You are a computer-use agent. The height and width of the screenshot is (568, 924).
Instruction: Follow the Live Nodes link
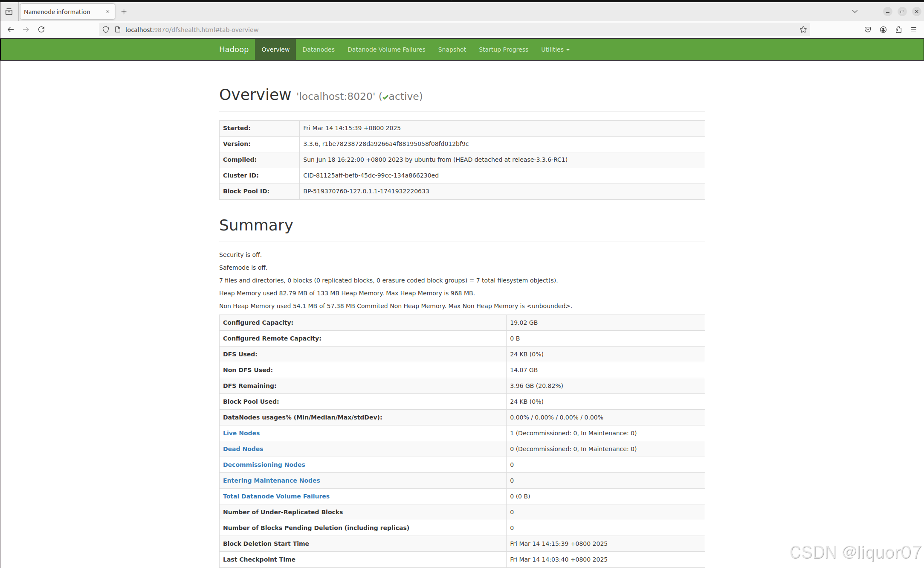(241, 433)
